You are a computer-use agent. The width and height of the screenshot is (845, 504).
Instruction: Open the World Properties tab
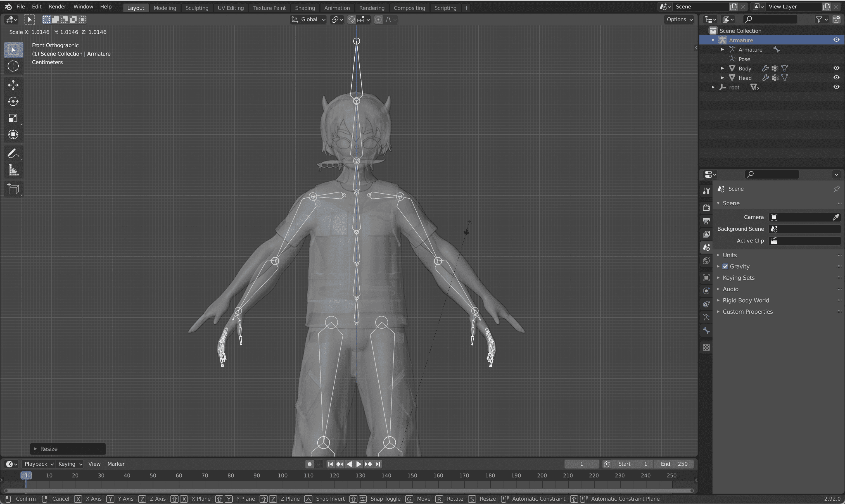(706, 260)
